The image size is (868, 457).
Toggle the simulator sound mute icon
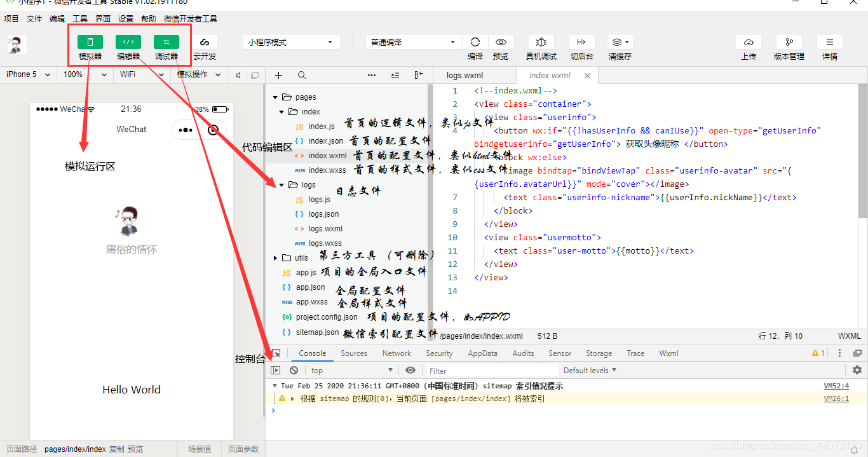(x=238, y=75)
